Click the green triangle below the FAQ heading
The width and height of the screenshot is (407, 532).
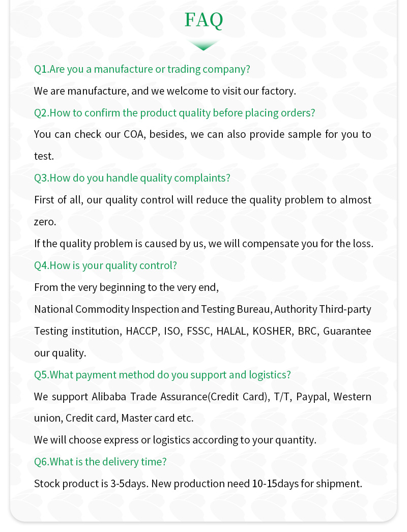[203, 45]
